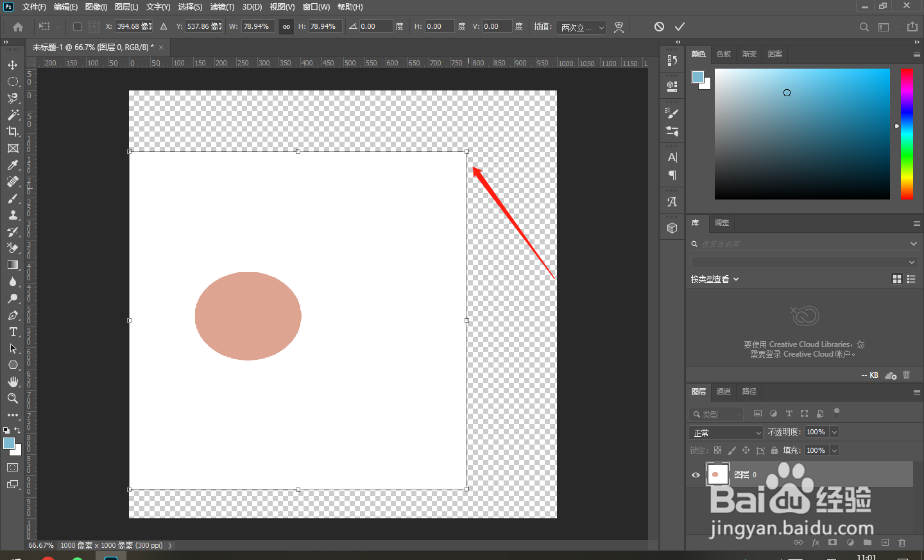Open the blend mode 正常 dropdown
Image resolution: width=924 pixels, height=560 pixels.
(x=726, y=433)
